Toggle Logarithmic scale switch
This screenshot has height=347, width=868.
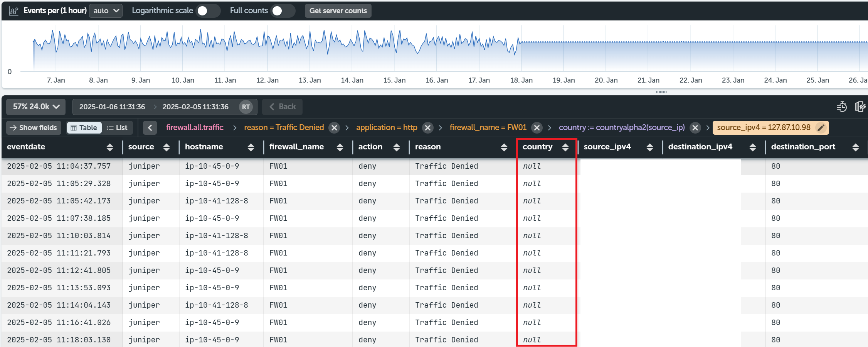pos(207,11)
